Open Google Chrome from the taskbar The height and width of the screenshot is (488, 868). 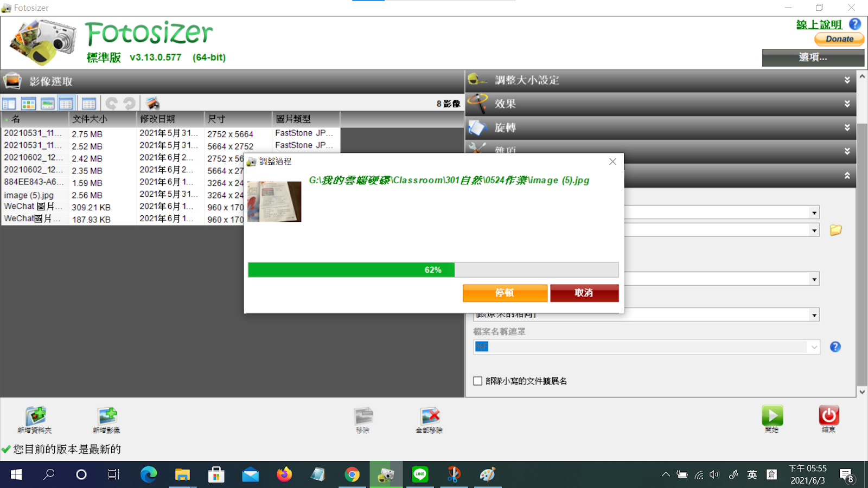[x=352, y=475]
